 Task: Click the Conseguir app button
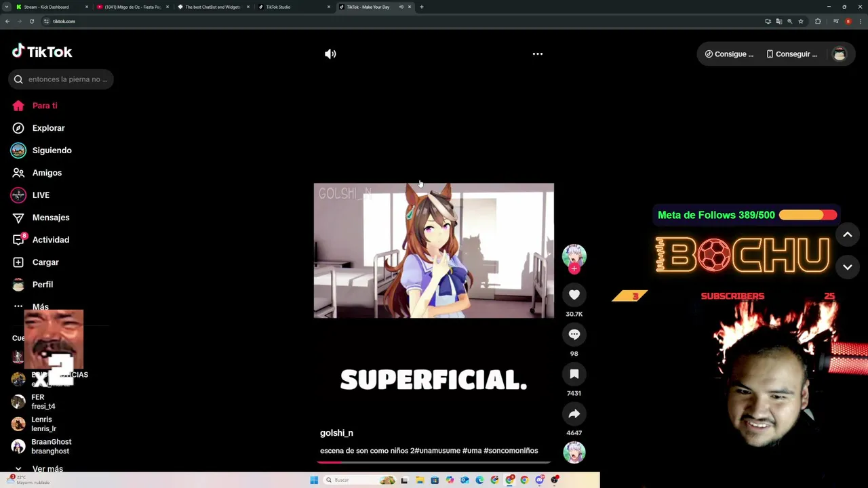point(792,54)
